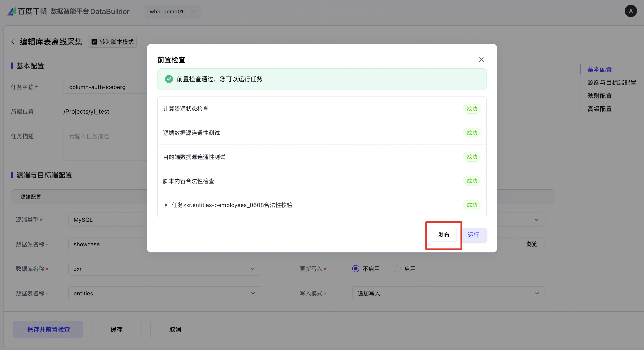Click the 目的端数据源连通性测试 row text
This screenshot has height=350, width=644.
[194, 157]
